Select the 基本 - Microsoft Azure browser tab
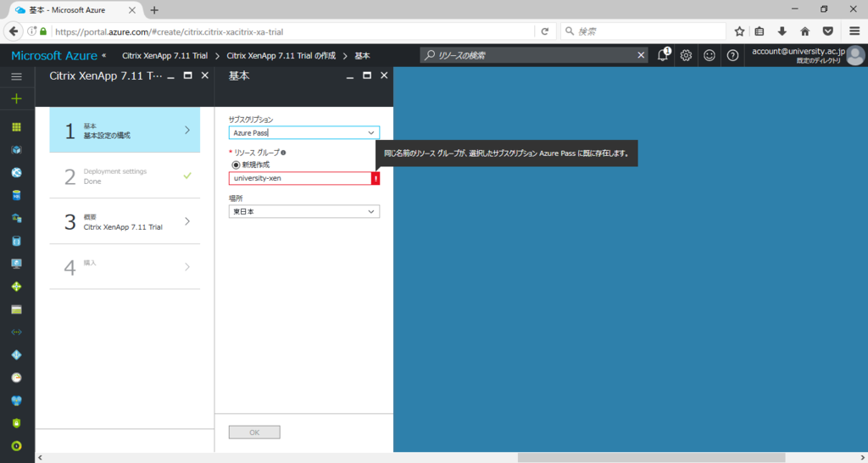This screenshot has width=868, height=463. tap(75, 10)
